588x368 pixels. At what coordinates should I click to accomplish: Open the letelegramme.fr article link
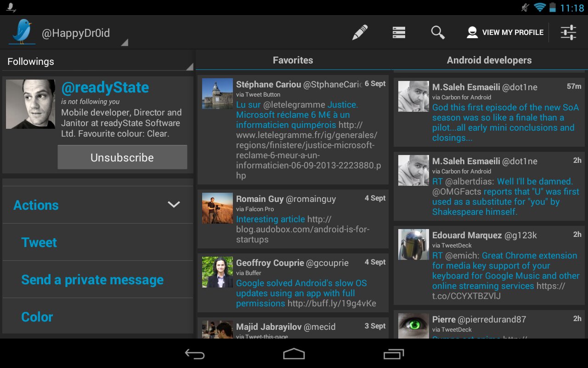(309, 150)
